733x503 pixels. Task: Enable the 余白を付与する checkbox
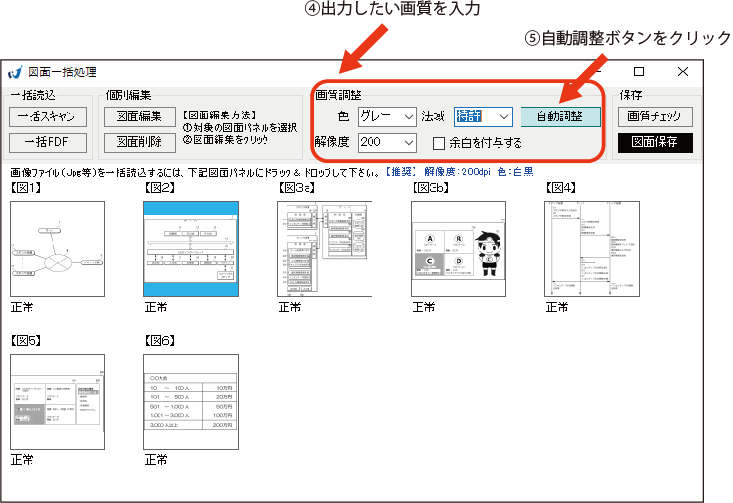tap(439, 143)
